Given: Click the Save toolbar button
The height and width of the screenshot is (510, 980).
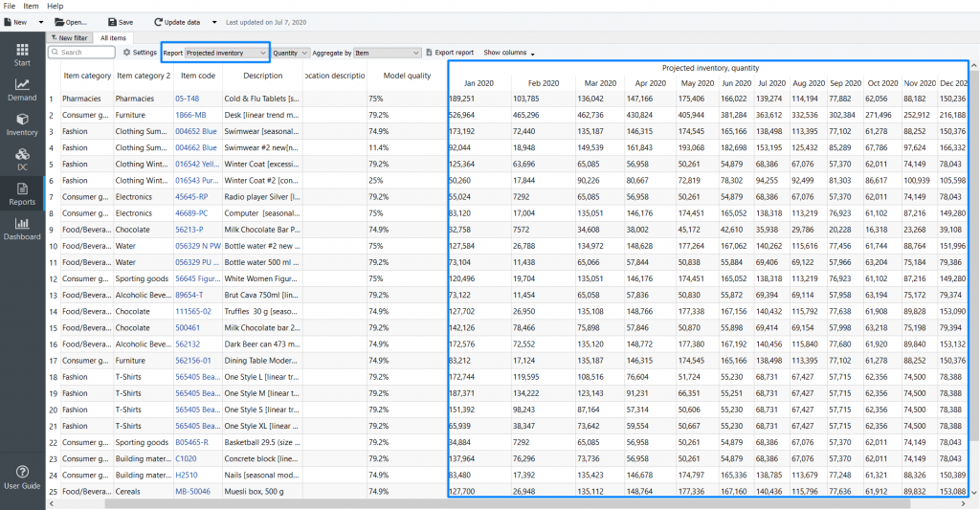Looking at the screenshot, I should click(x=121, y=21).
